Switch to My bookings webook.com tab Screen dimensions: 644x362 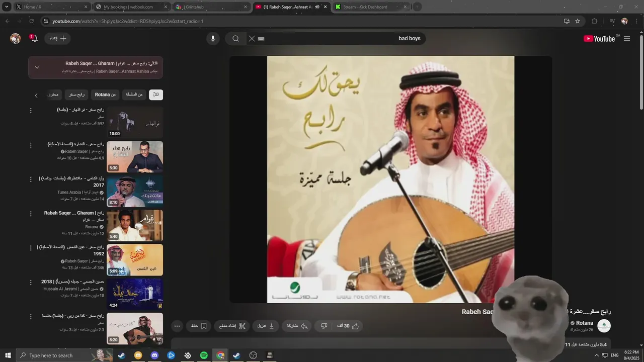[x=132, y=7]
